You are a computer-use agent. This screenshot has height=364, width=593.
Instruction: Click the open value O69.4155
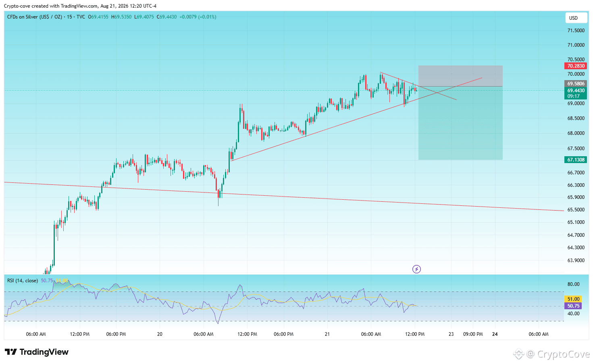98,17
